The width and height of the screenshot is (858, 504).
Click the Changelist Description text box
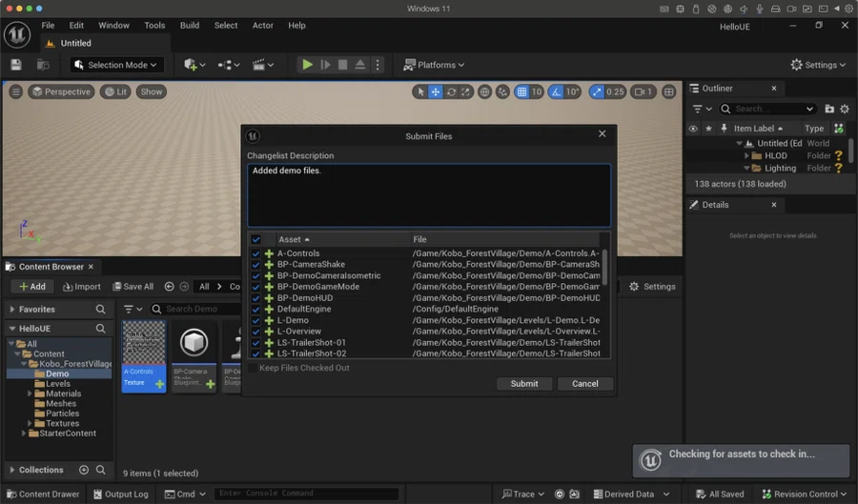click(429, 195)
